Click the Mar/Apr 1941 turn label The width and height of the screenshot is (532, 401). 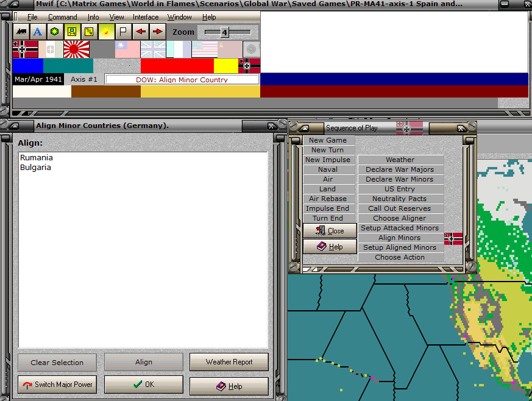(38, 79)
